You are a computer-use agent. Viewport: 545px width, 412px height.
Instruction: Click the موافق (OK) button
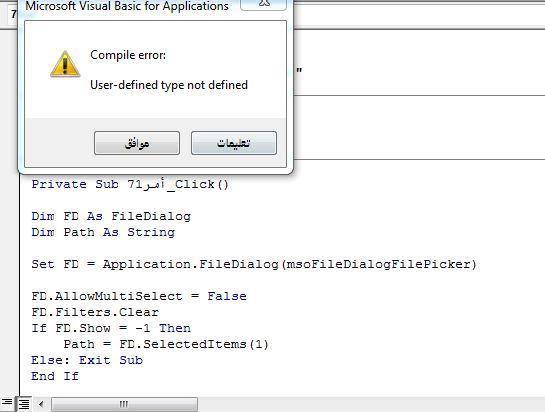click(137, 143)
